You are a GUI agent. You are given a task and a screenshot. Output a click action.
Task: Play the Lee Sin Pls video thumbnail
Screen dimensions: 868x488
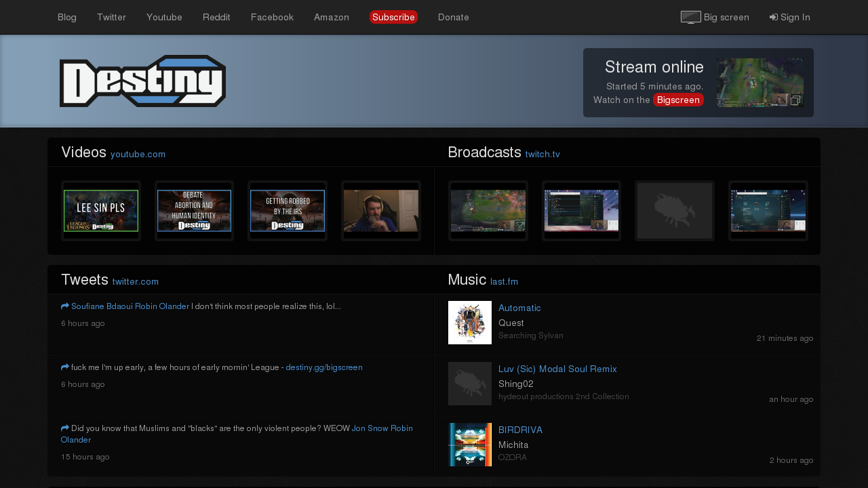101,211
